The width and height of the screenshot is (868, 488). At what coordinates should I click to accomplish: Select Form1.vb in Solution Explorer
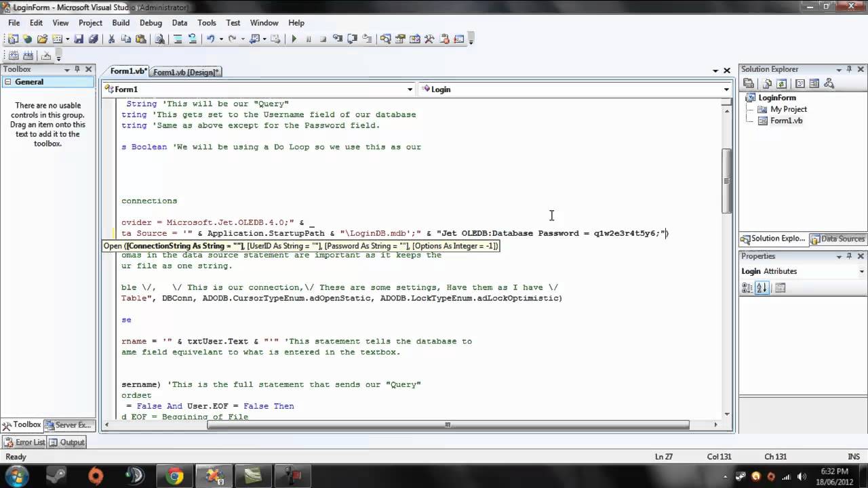point(786,121)
